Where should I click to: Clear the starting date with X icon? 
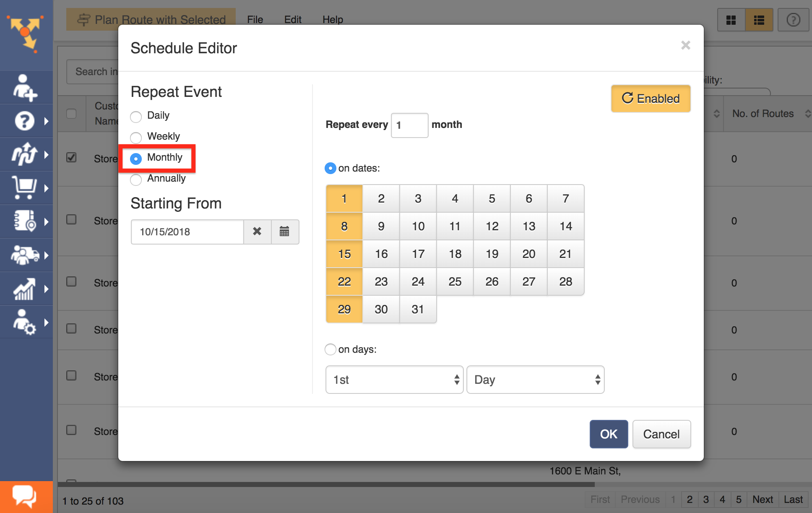(257, 232)
